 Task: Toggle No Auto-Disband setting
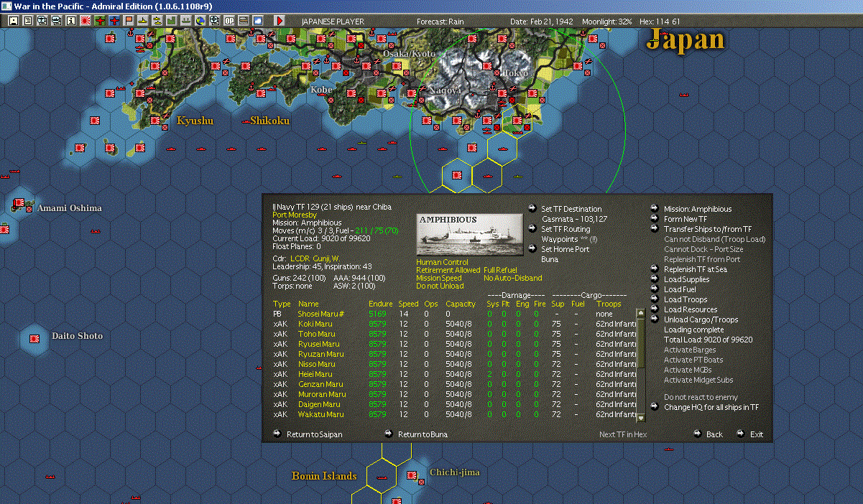513,279
